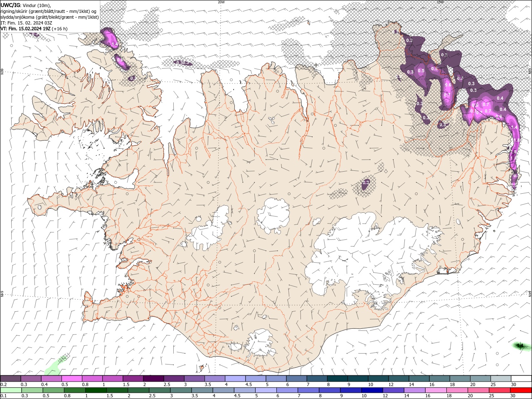Screen dimensions: 532x399
Task: Click the pale green rain swatch between 0.1 and 0.3
Action: (11, 390)
